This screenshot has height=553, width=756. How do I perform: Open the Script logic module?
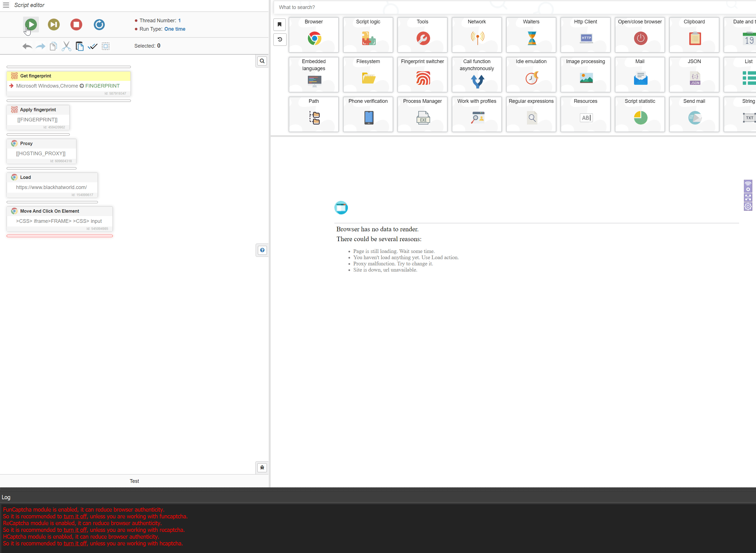368,35
